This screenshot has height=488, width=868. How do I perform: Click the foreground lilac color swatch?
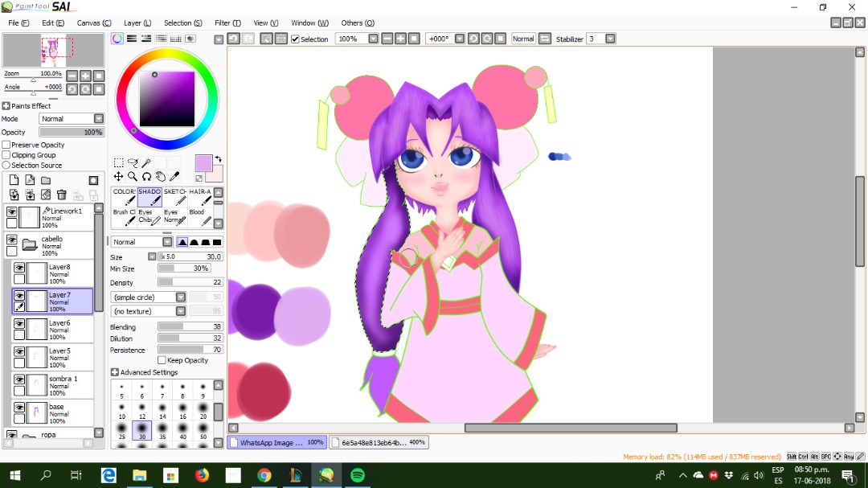coord(203,163)
